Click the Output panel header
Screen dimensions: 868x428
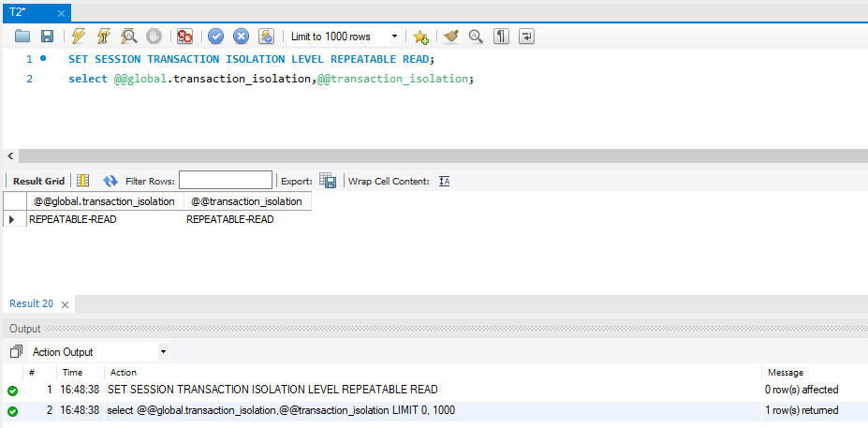[435, 329]
